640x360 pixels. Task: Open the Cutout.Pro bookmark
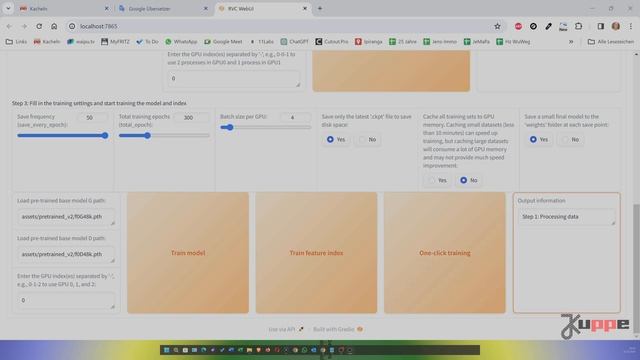[331, 42]
